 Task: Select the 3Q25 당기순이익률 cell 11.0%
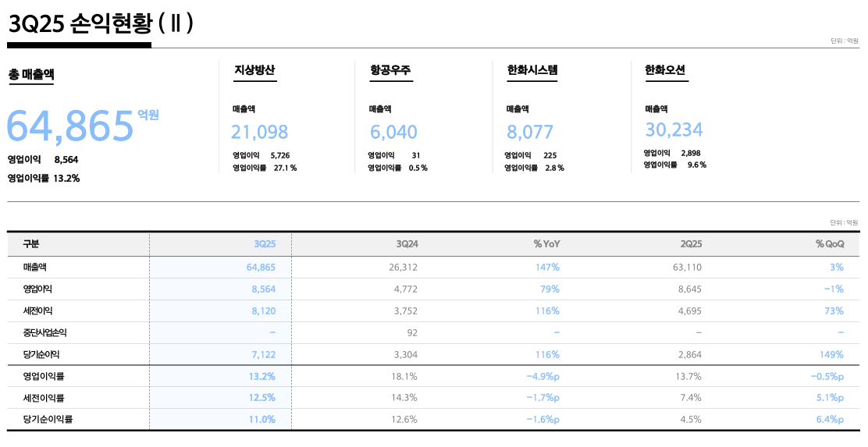point(261,420)
